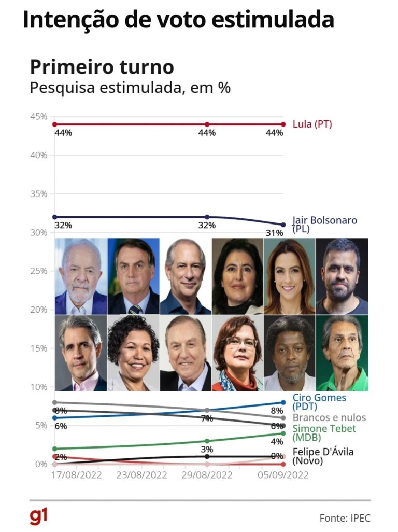Click the photo of the white-bearded man in a blue suit
The height and width of the screenshot is (532, 398).
(81, 276)
